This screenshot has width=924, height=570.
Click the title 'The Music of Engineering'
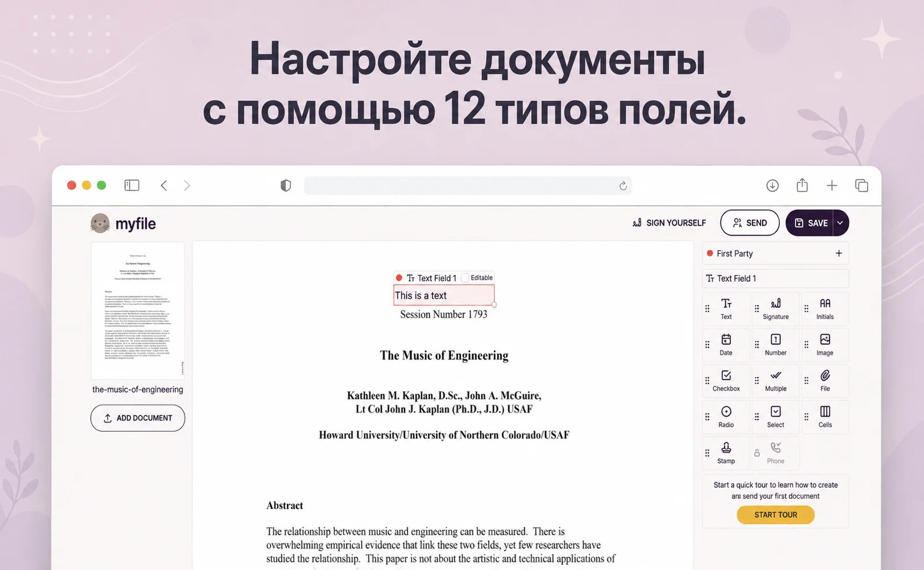tap(444, 355)
